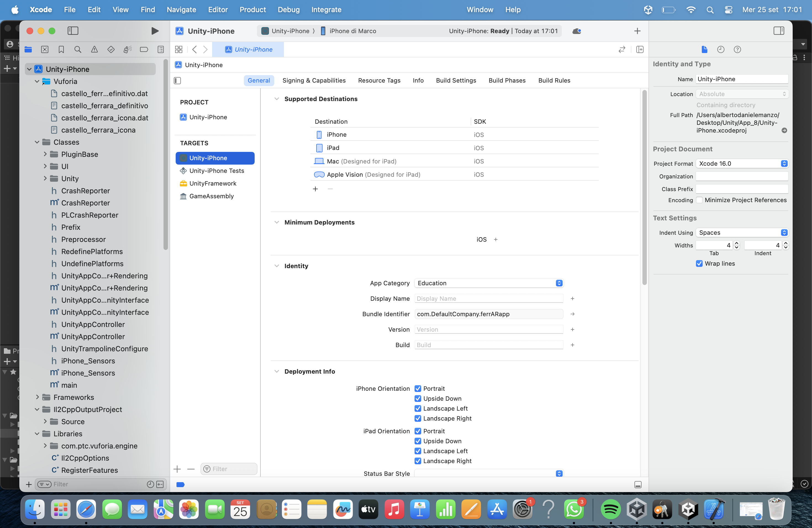This screenshot has height=528, width=812.
Task: Toggle the debug area button
Action: tap(638, 485)
